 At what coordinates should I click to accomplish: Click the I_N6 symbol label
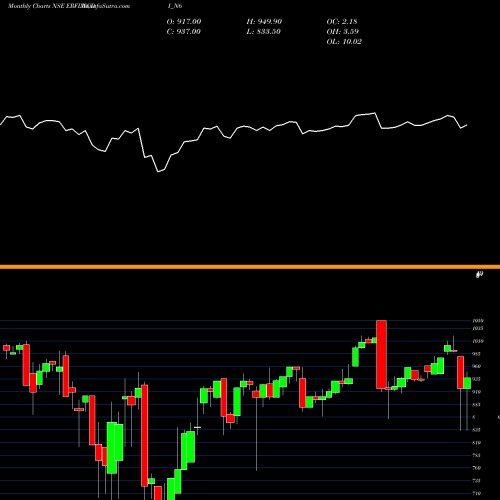pos(175,6)
